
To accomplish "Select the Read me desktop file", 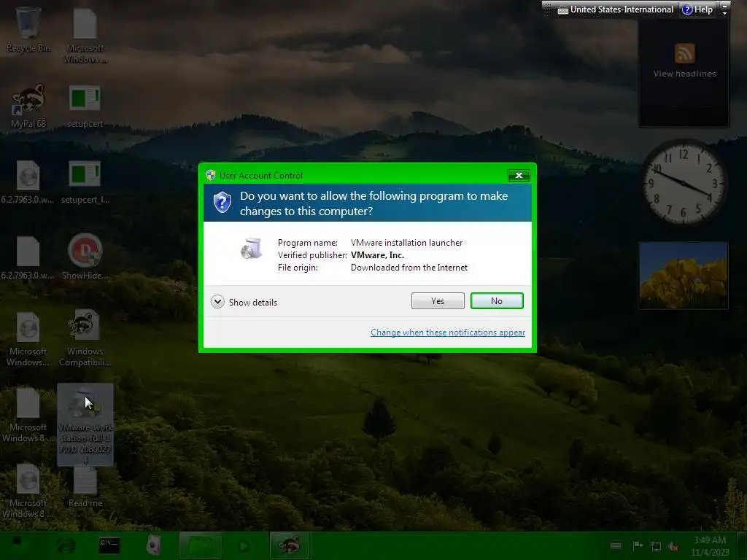I will [x=85, y=486].
